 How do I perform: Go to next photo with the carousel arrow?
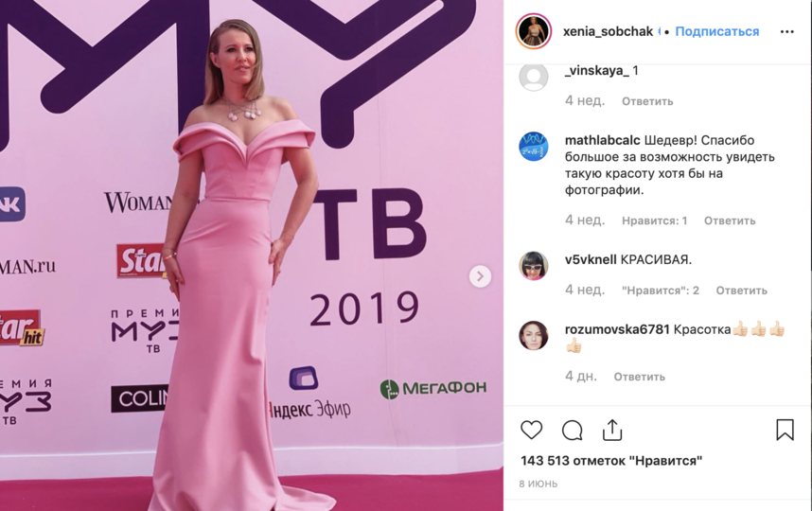(x=480, y=276)
